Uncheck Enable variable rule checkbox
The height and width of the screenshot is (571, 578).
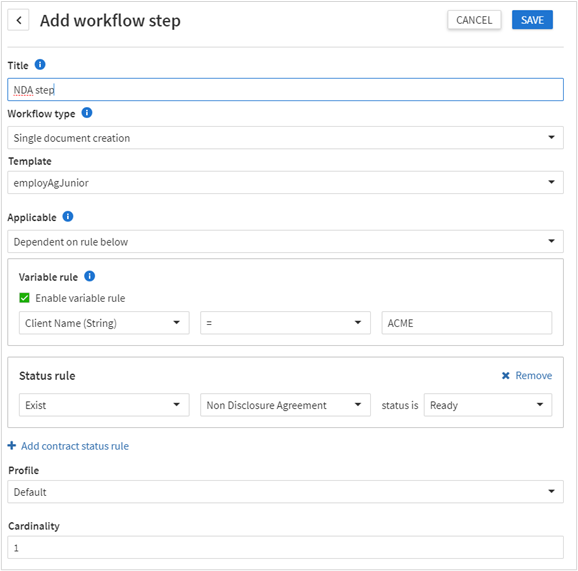coord(24,298)
